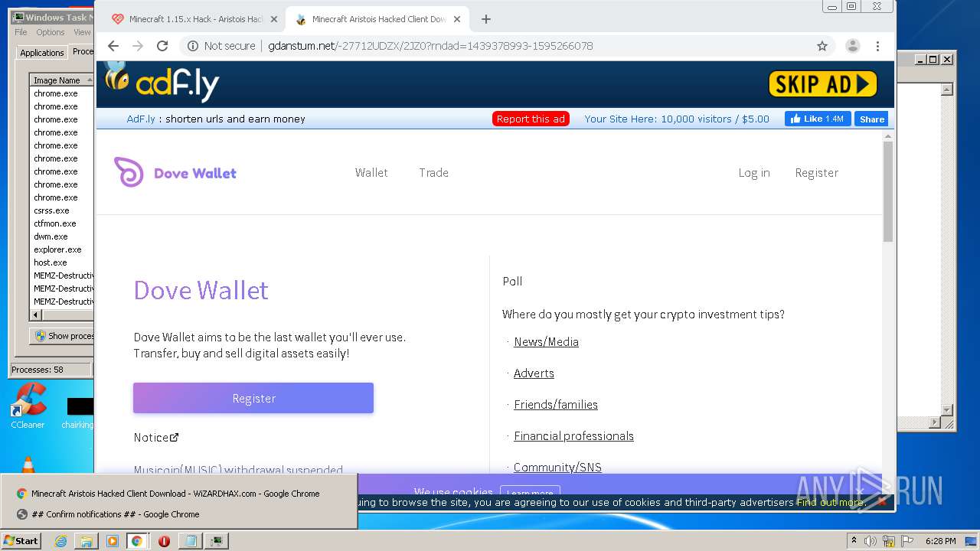Screen dimensions: 980x551
Task: Open Windows Explorer folder taskbar icon
Action: [87, 541]
